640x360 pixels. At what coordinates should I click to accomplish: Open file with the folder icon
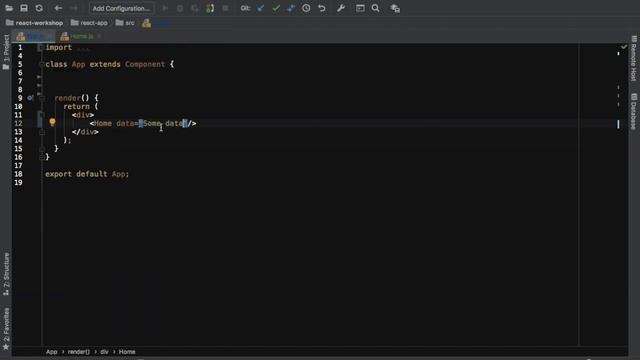tap(9, 8)
